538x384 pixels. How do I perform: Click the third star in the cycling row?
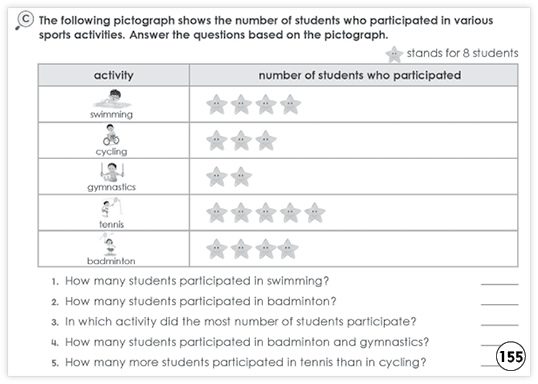(266, 140)
